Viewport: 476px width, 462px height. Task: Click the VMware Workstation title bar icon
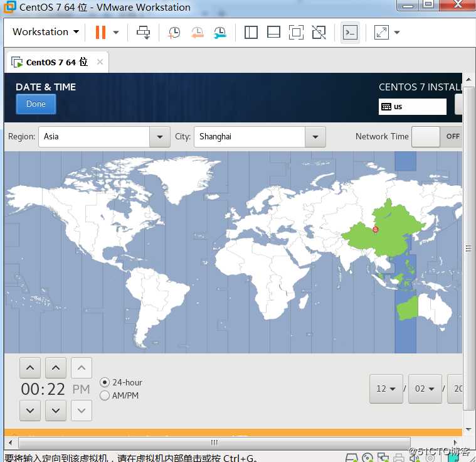(x=9, y=7)
